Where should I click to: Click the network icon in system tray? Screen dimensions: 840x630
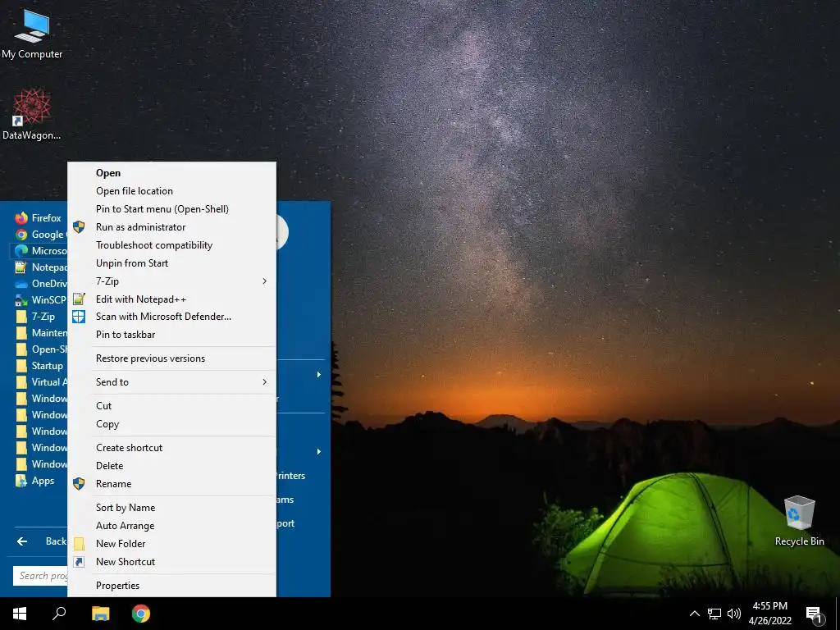714,614
